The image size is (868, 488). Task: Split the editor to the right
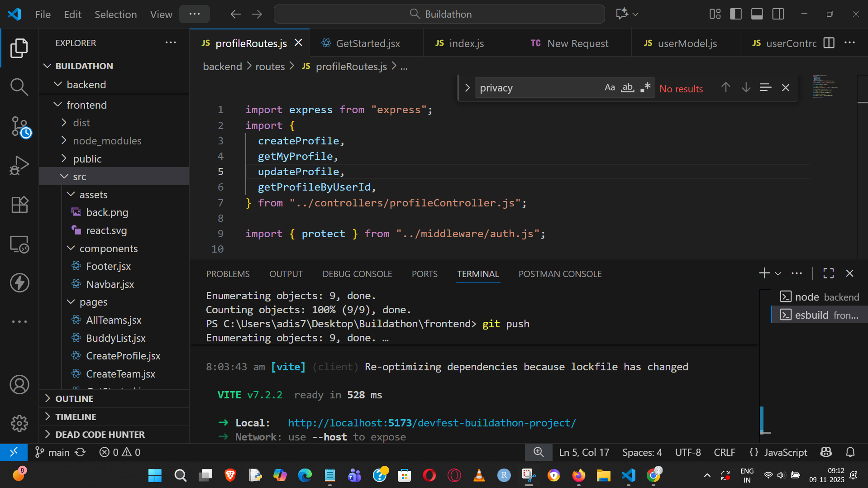(x=829, y=43)
